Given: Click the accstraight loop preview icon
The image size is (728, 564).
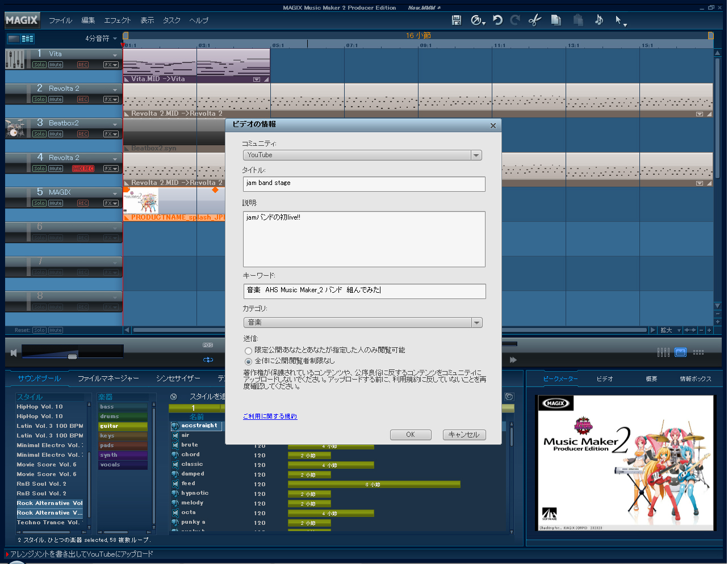Looking at the screenshot, I should click(x=175, y=426).
